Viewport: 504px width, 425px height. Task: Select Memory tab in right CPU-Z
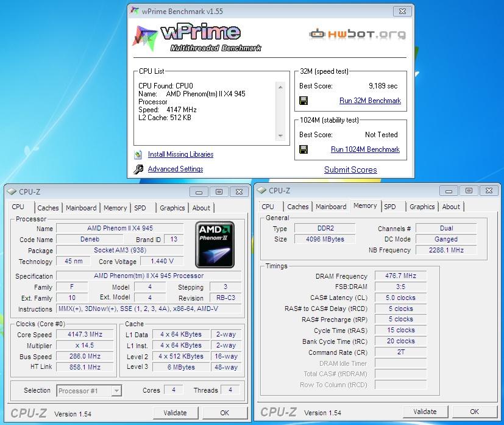[365, 205]
